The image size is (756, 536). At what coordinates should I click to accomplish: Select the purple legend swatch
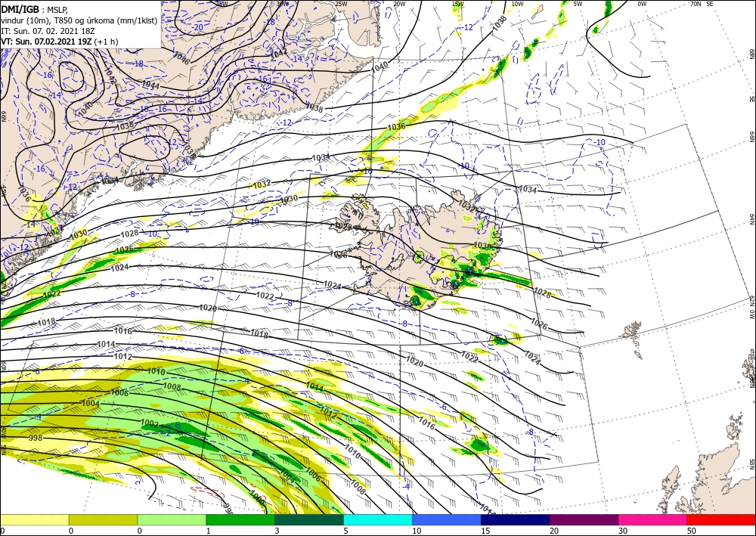tap(584, 519)
